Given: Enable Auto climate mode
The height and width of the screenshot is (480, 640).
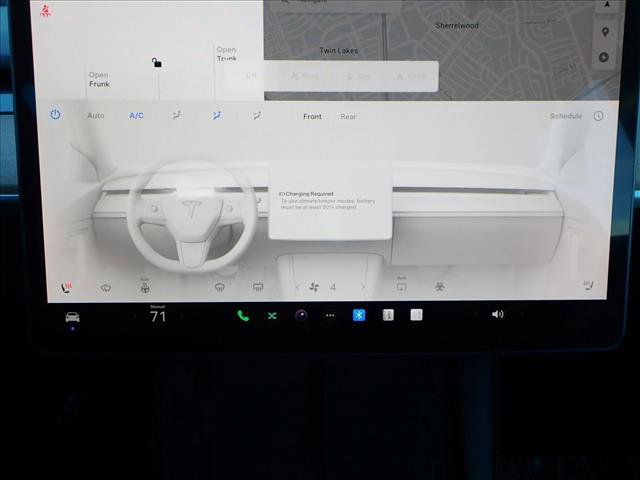Looking at the screenshot, I should (96, 116).
